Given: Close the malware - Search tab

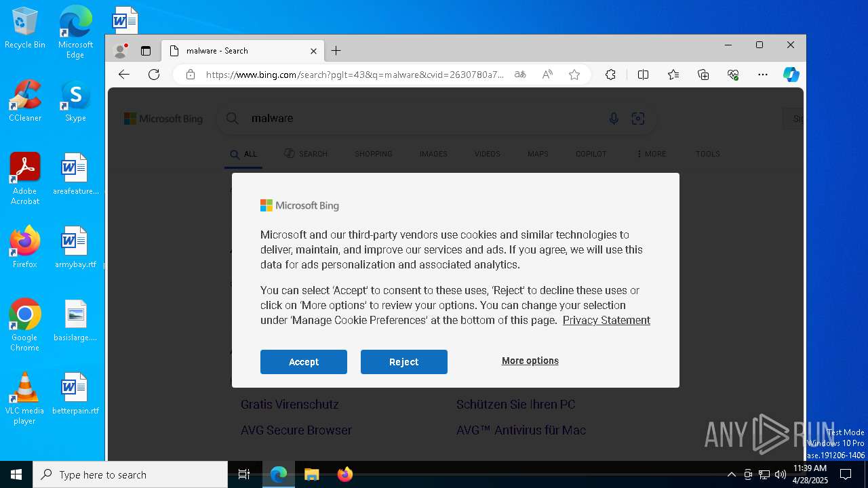Looking at the screenshot, I should click(x=313, y=51).
